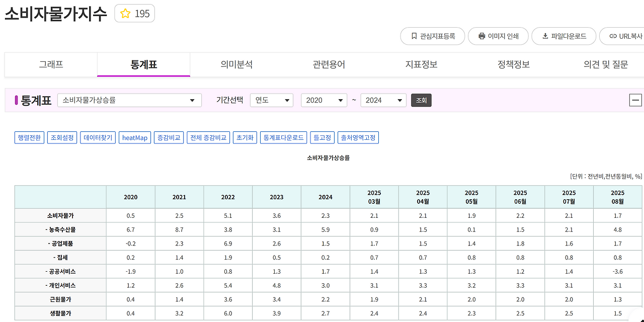Switch to the 그래프 tab
Screen dimensions: 644x322
pos(51,64)
